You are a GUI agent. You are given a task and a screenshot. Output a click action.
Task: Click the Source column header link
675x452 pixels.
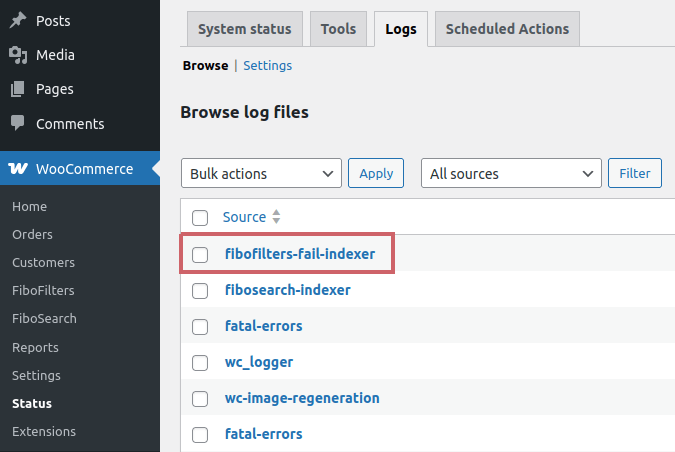(244, 217)
